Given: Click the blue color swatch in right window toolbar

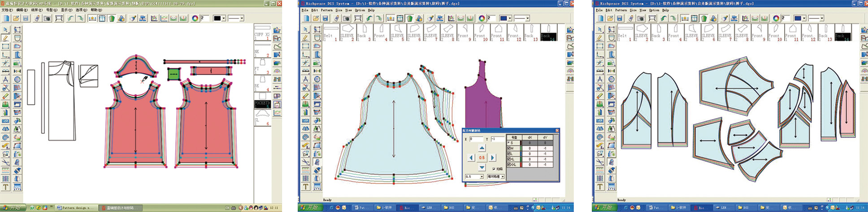Looking at the screenshot, I should click(x=797, y=18).
